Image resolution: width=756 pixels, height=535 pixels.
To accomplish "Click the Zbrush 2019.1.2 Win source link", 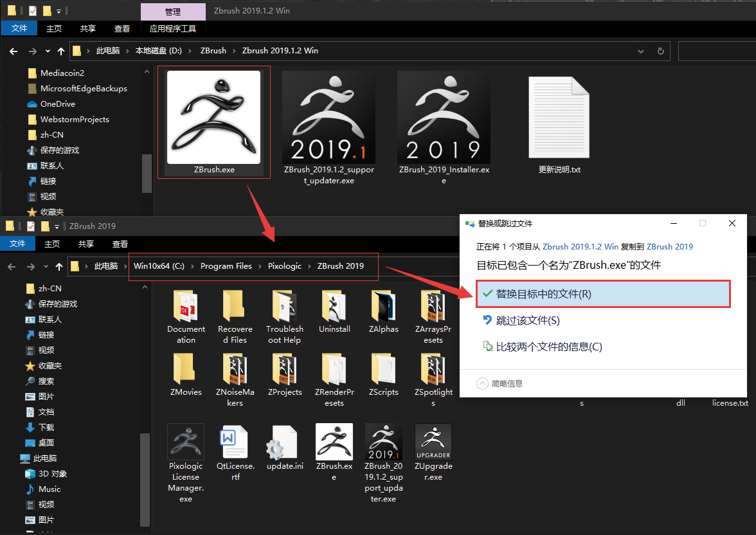I will click(580, 246).
